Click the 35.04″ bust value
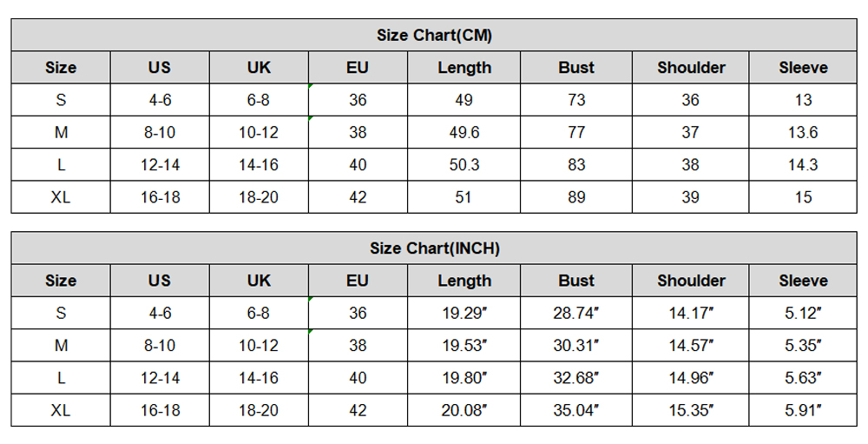This screenshot has height=444, width=868. point(576,410)
